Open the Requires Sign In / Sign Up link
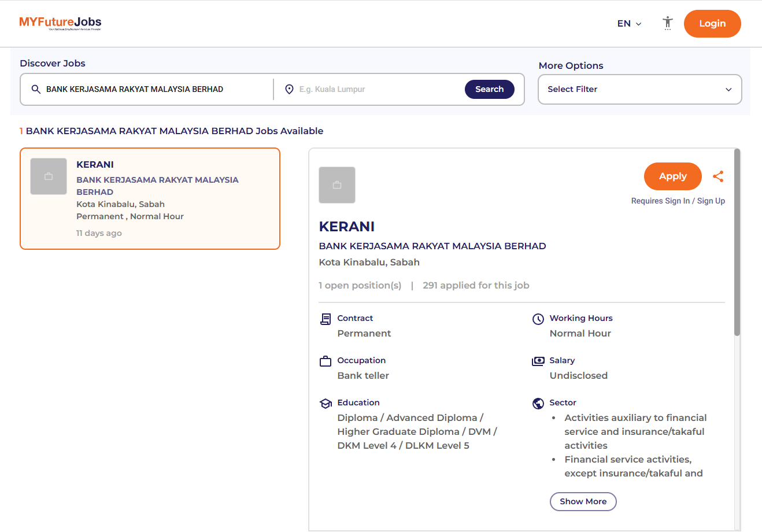Screen dimensions: 762x532 (678, 201)
